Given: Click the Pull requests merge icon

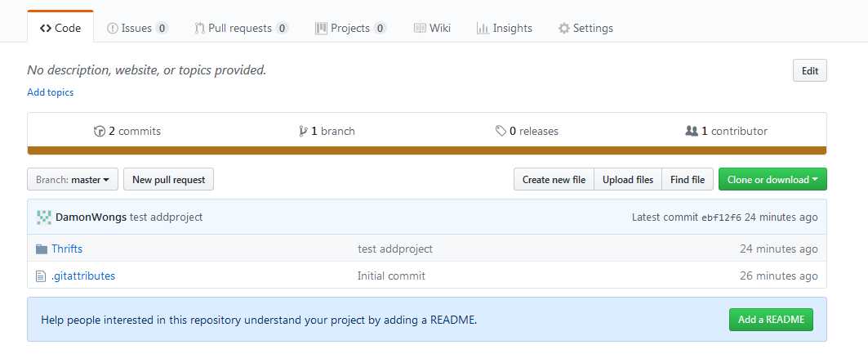Looking at the screenshot, I should pyautogui.click(x=200, y=29).
